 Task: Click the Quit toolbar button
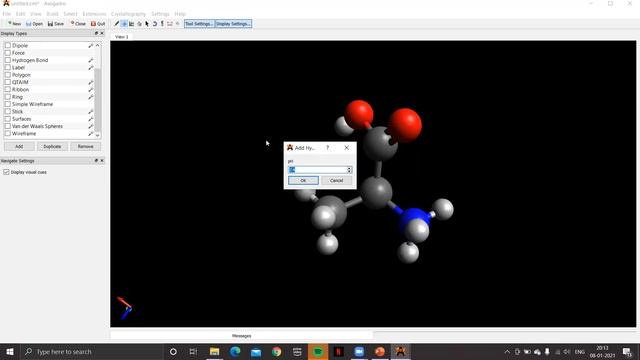pos(98,24)
